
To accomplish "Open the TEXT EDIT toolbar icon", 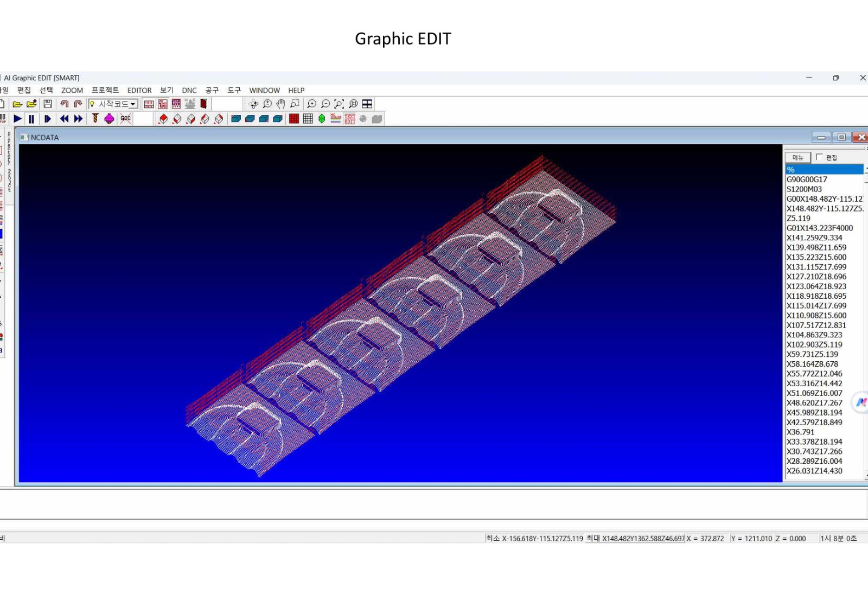I will pyautogui.click(x=350, y=119).
